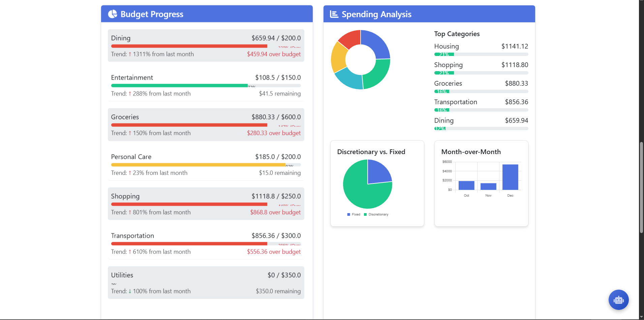The image size is (644, 320).
Task: Click the Budget Progress pie chart icon
Action: pos(113,14)
